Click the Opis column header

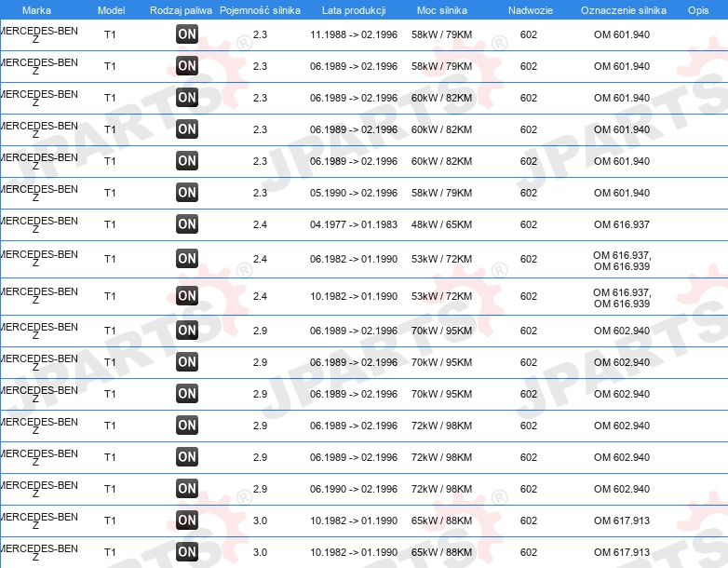tap(698, 10)
